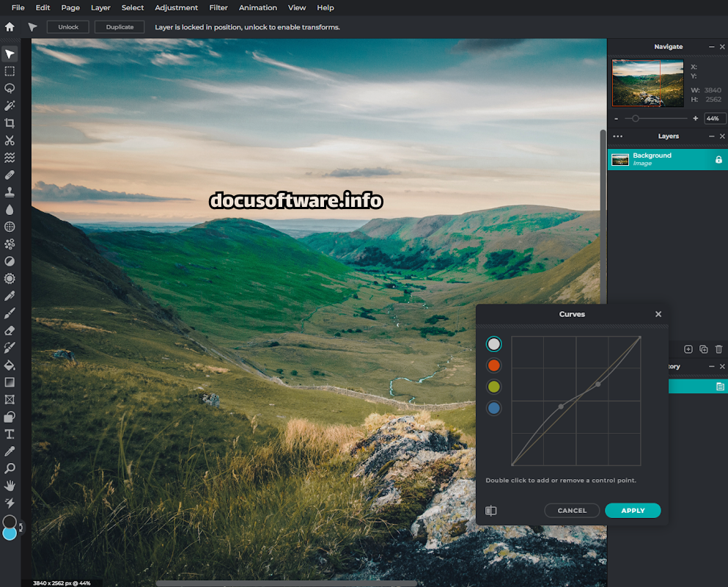Delete layer using the trash icon
728x587 pixels.
[718, 349]
